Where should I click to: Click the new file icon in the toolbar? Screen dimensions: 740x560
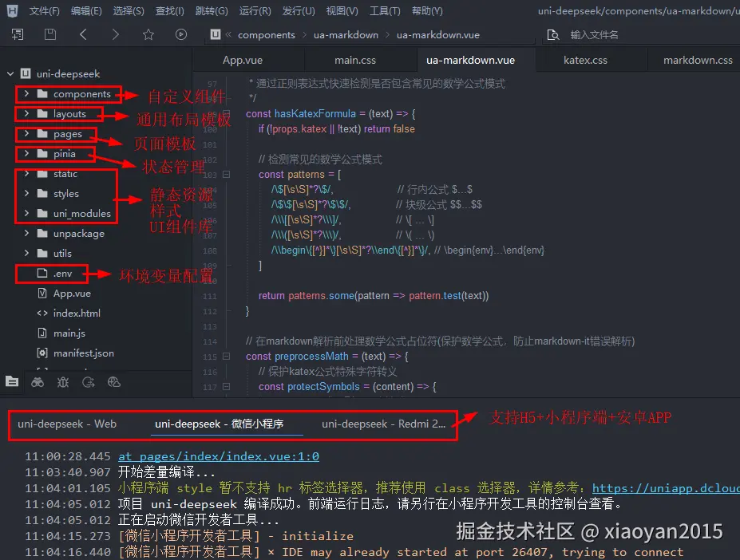point(18,35)
